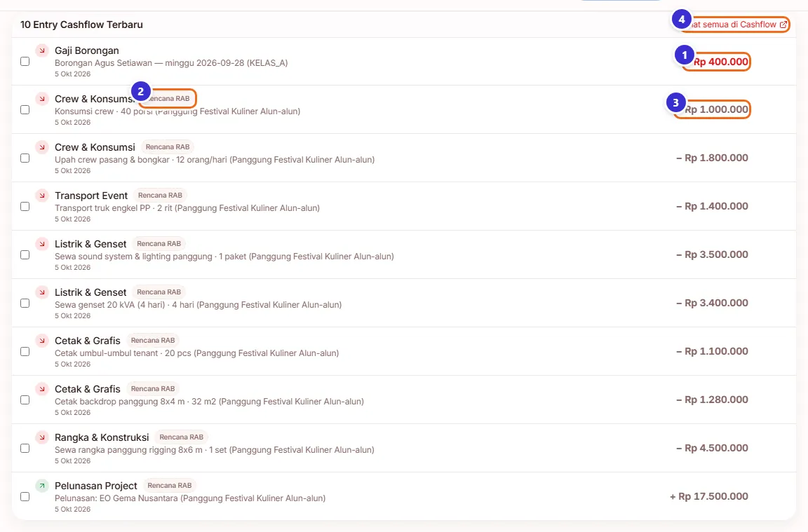808x532 pixels.
Task: Select the checkbox for Transport Event entry
Action: coord(25,207)
